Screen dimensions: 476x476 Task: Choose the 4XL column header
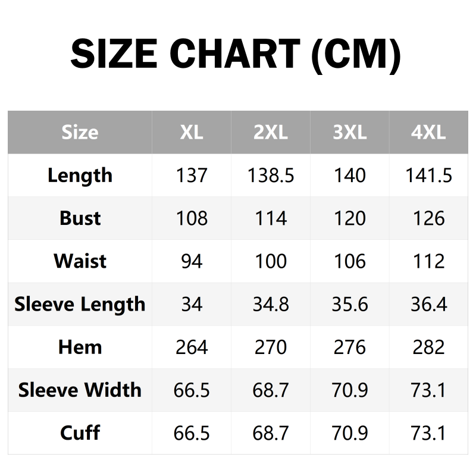pyautogui.click(x=428, y=132)
